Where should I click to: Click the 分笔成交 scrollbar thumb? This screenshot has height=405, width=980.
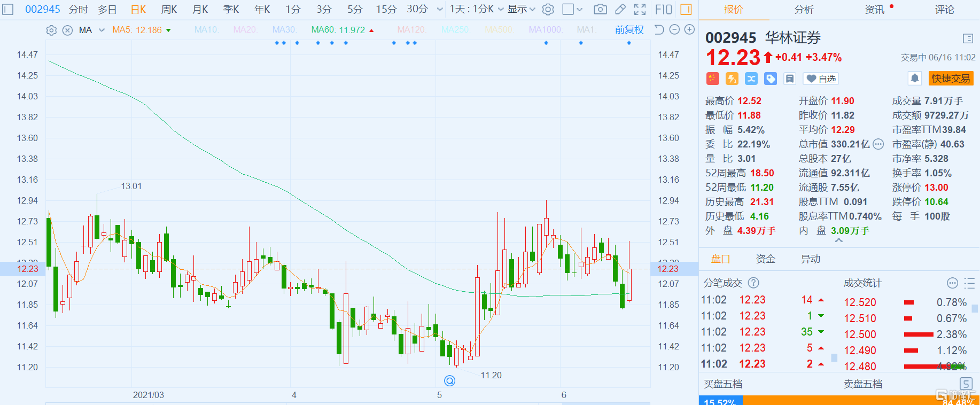(x=834, y=357)
